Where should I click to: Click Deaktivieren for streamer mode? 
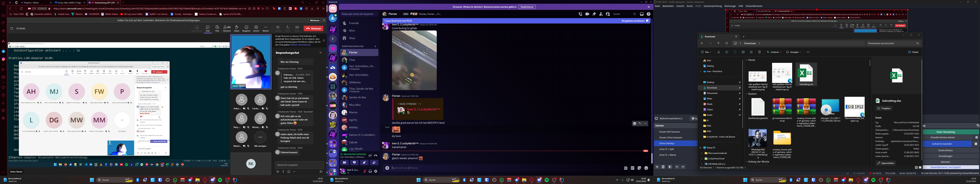pyautogui.click(x=527, y=7)
